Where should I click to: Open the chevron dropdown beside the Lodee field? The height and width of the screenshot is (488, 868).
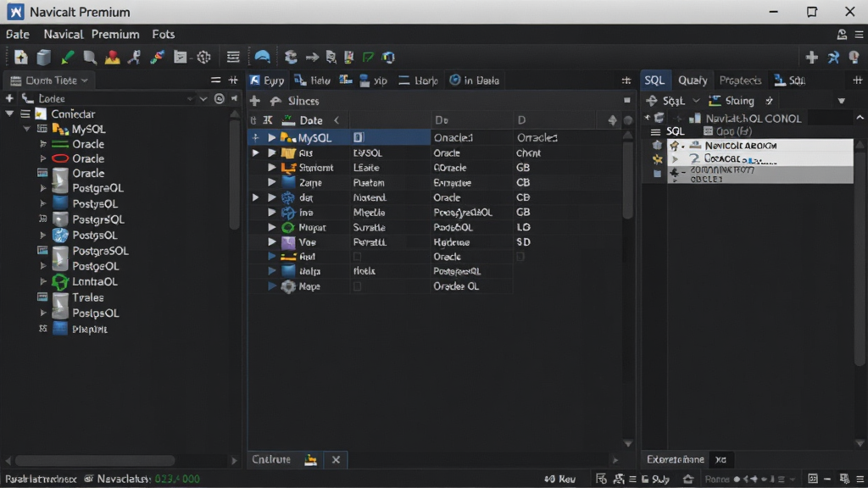203,98
